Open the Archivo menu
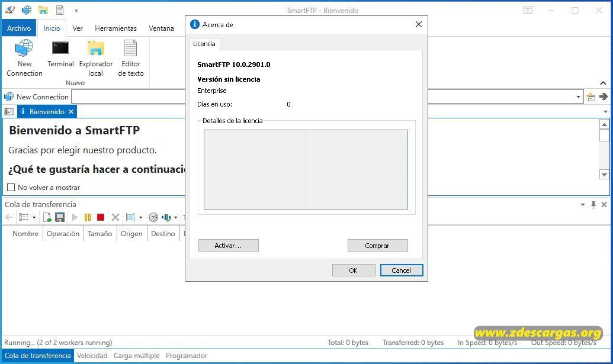The image size is (613, 364). coord(19,28)
